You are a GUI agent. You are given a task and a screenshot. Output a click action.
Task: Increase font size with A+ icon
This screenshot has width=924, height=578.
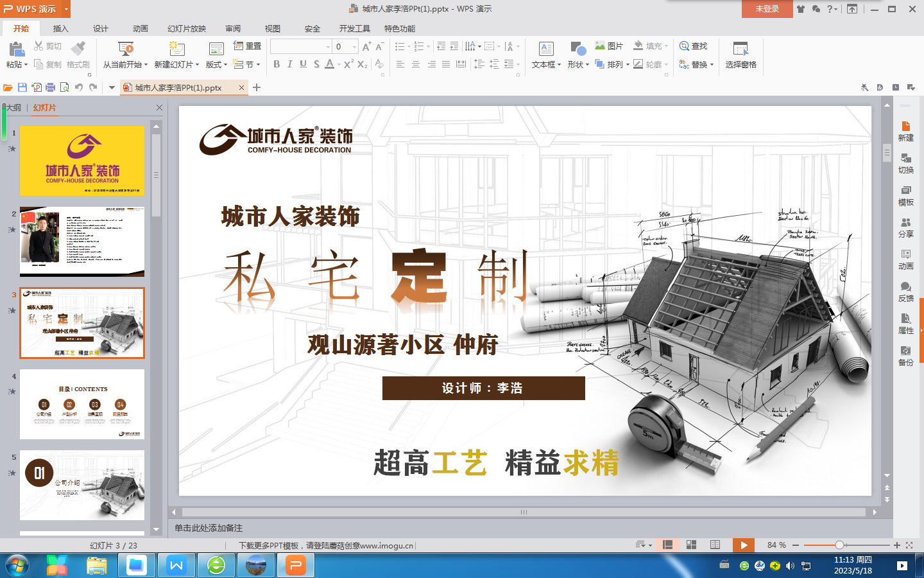click(x=366, y=46)
